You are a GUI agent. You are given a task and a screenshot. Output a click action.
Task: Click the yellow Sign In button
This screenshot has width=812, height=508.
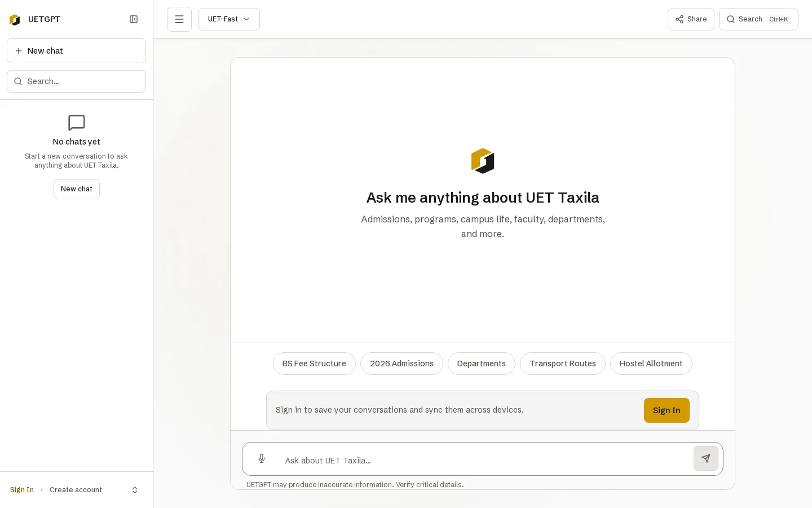[667, 410]
